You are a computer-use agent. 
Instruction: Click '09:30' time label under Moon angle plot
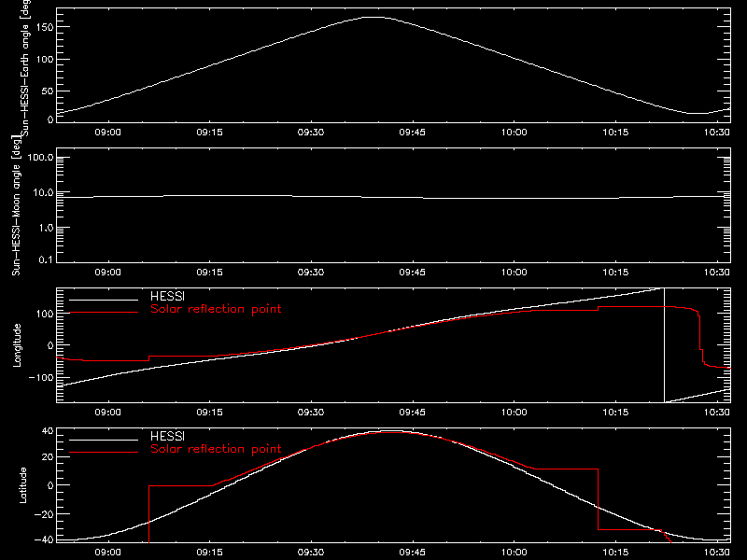tap(311, 273)
